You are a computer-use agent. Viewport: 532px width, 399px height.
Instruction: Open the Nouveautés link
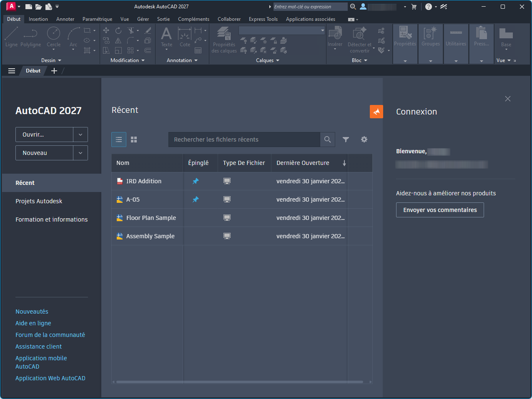coord(32,312)
